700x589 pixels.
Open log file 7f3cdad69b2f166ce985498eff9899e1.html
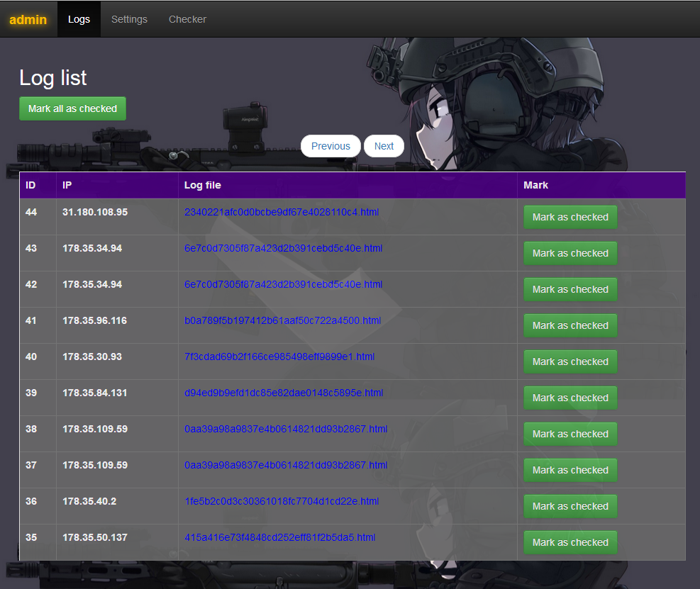click(279, 357)
